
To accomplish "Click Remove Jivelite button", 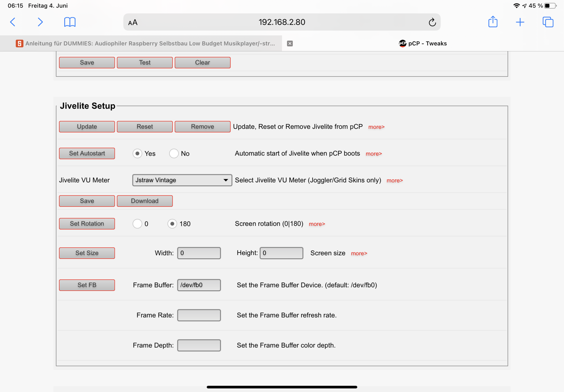I will pyautogui.click(x=203, y=127).
